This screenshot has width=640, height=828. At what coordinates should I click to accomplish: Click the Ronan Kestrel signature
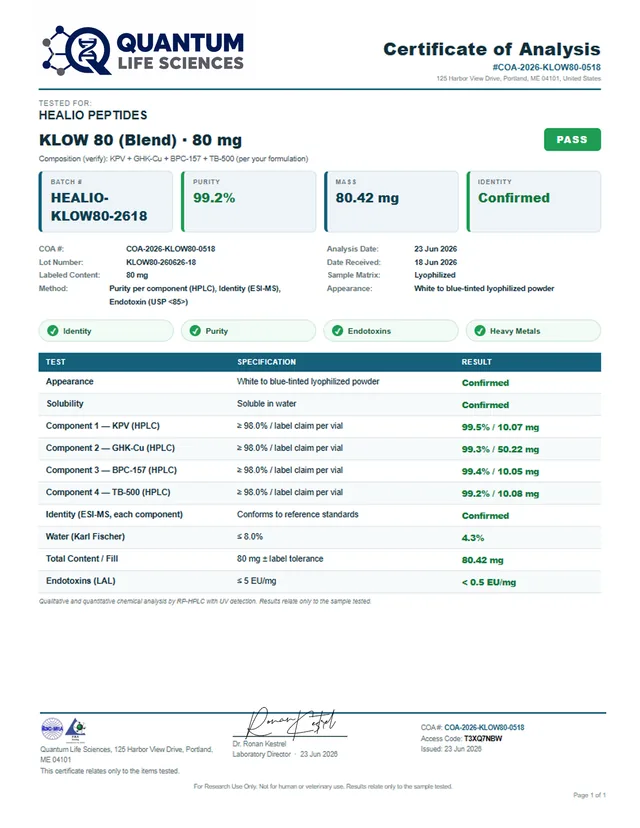tap(290, 722)
